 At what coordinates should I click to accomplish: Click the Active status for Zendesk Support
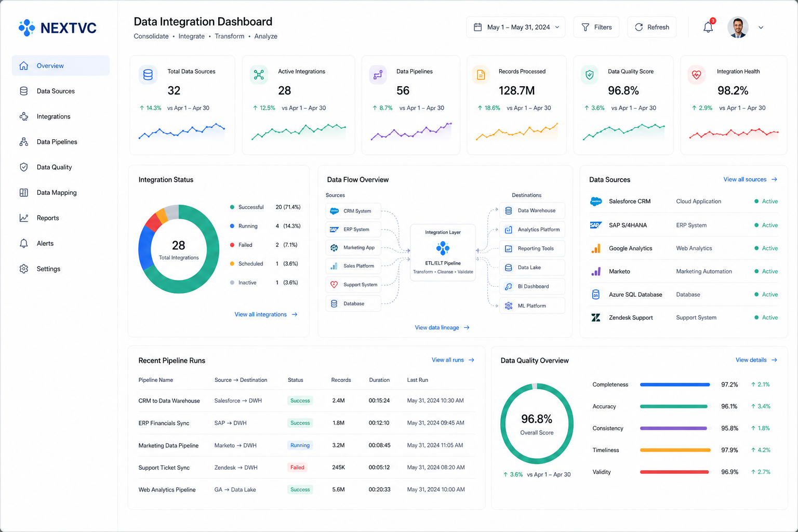click(x=766, y=317)
